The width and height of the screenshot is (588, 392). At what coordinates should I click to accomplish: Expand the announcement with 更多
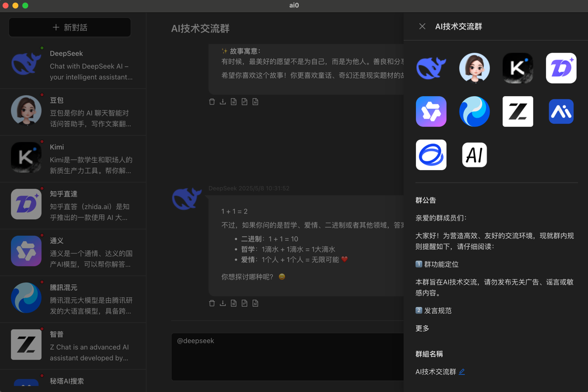tap(422, 328)
